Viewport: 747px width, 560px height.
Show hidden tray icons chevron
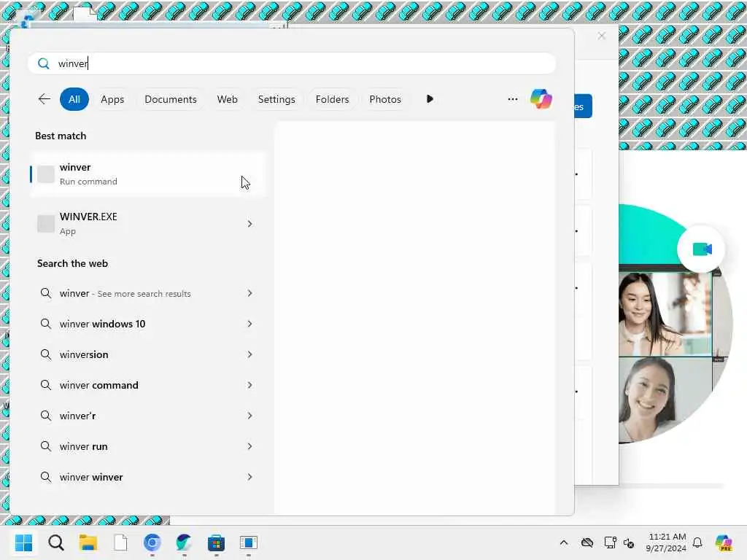[x=564, y=542]
